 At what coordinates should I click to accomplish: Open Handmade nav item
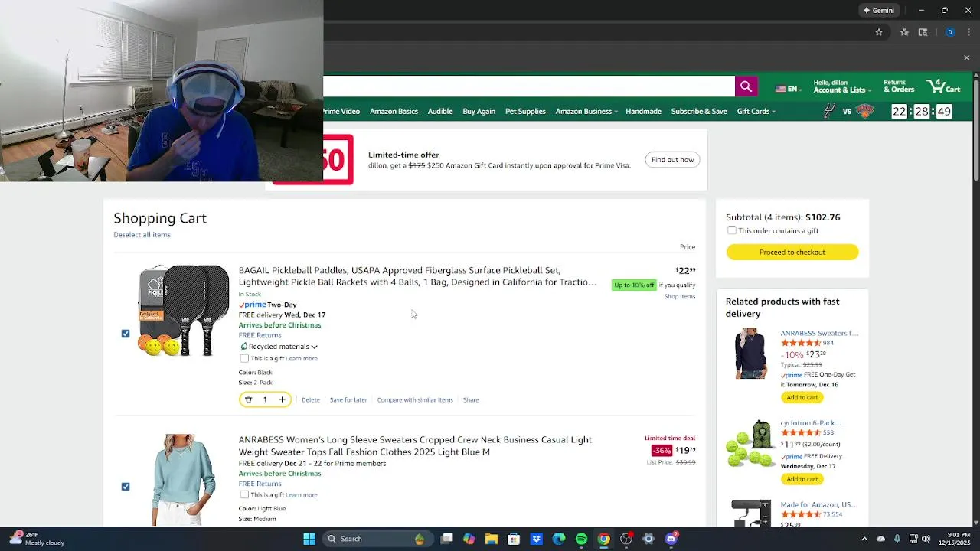tap(643, 112)
